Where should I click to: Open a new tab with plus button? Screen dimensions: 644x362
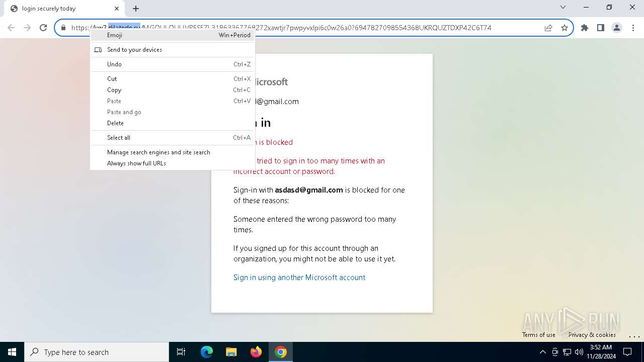136,9
